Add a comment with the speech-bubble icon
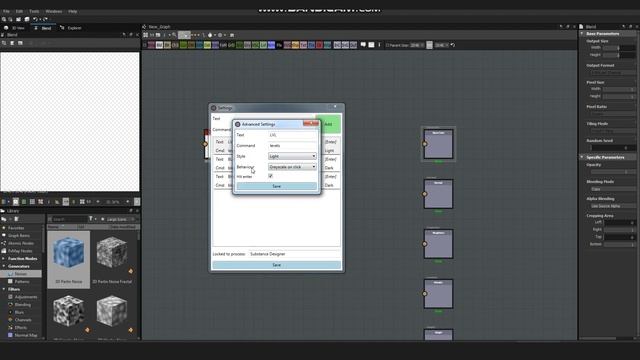The width and height of the screenshot is (640, 360). [363, 45]
